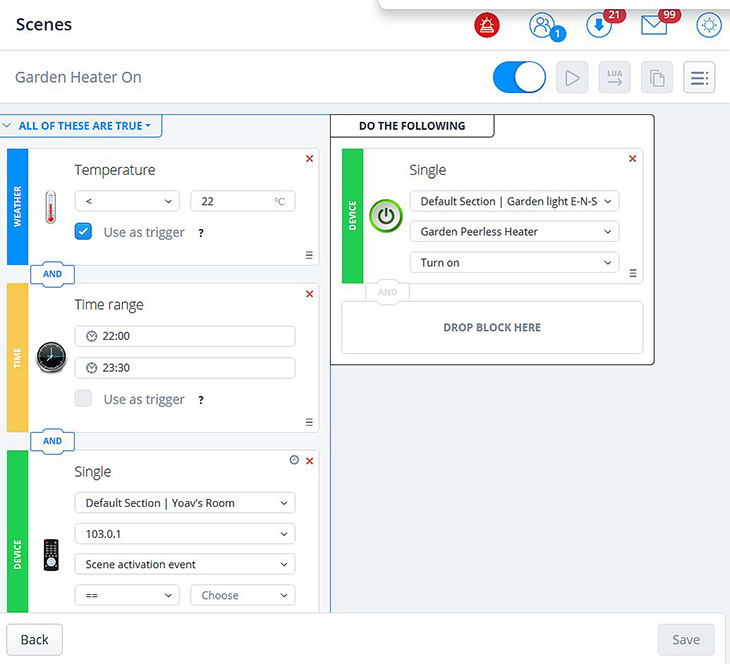Image resolution: width=730 pixels, height=664 pixels.
Task: Toggle the Garden Heater On scene switch
Action: click(519, 77)
